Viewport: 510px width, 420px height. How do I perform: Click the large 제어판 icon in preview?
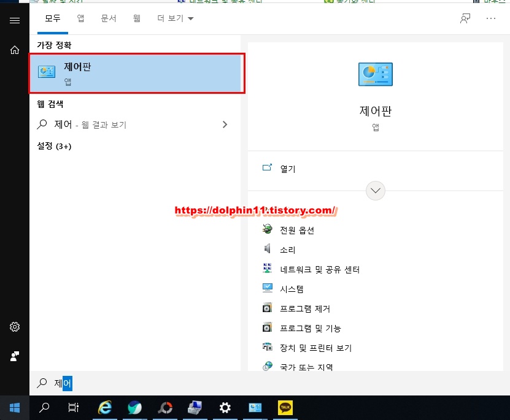coord(376,74)
